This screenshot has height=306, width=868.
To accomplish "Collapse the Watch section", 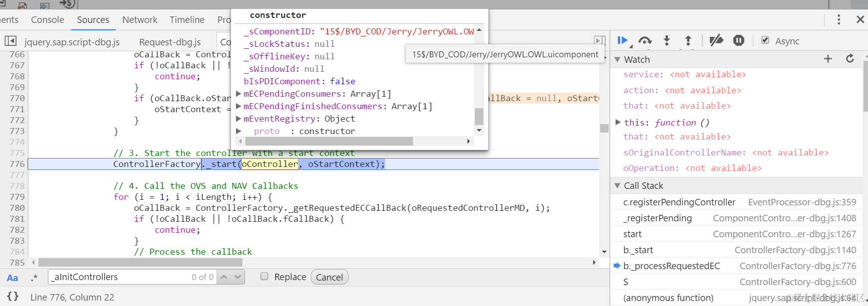I will click(x=618, y=59).
